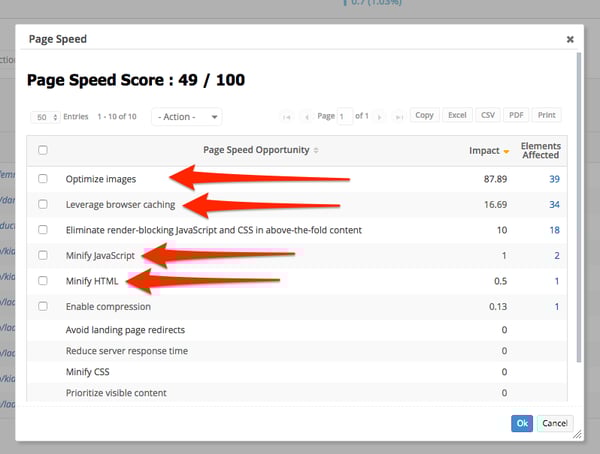Click the Leverage browser caching text
Image resolution: width=600 pixels, height=454 pixels.
(120, 205)
